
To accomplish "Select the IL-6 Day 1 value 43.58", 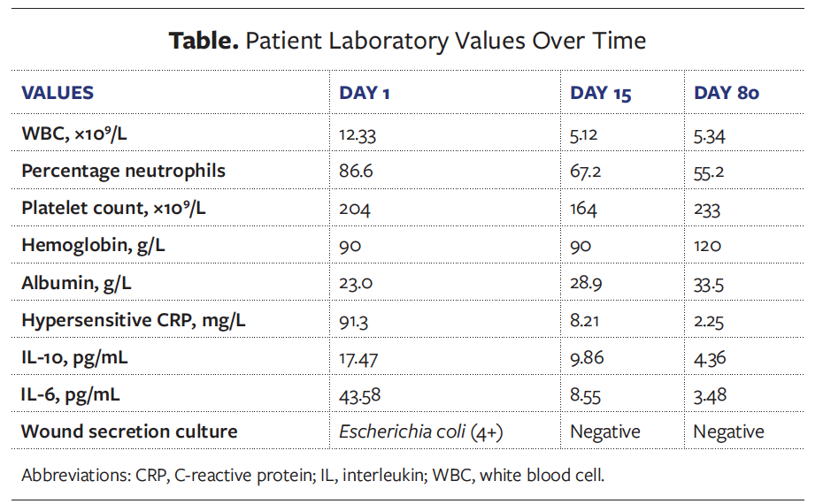I will (360, 394).
